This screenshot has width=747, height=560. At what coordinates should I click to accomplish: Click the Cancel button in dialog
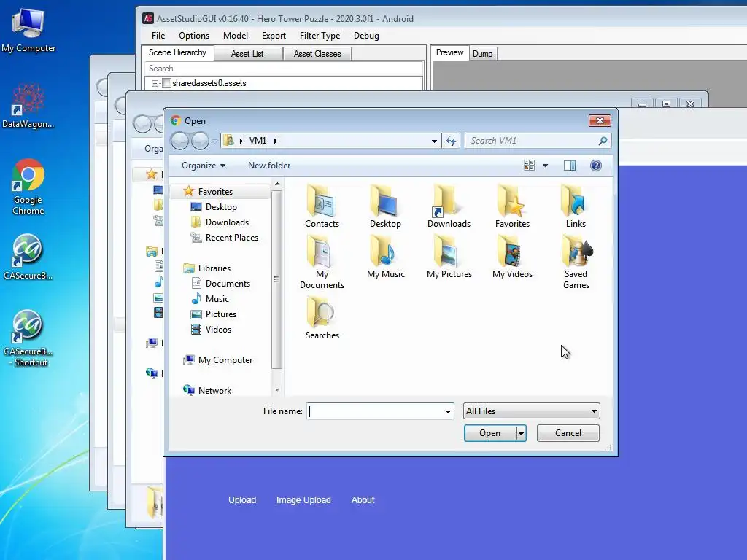568,433
